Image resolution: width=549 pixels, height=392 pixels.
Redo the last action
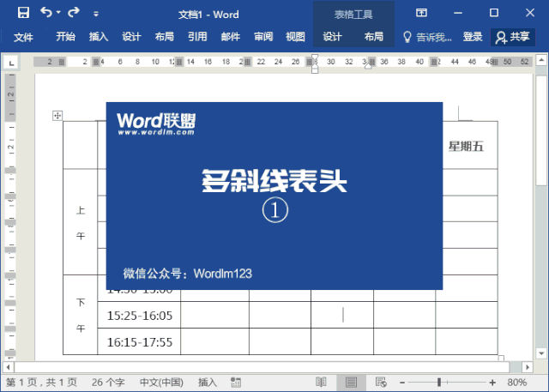pyautogui.click(x=74, y=13)
